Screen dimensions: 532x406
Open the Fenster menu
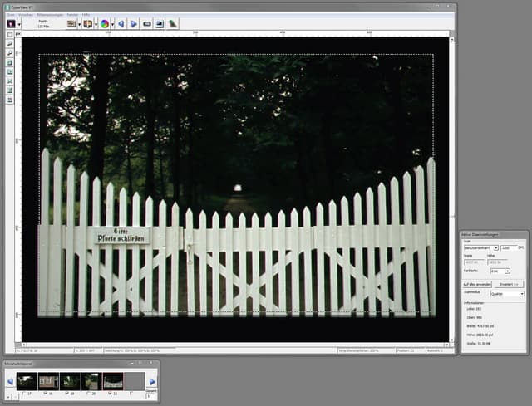(73, 15)
